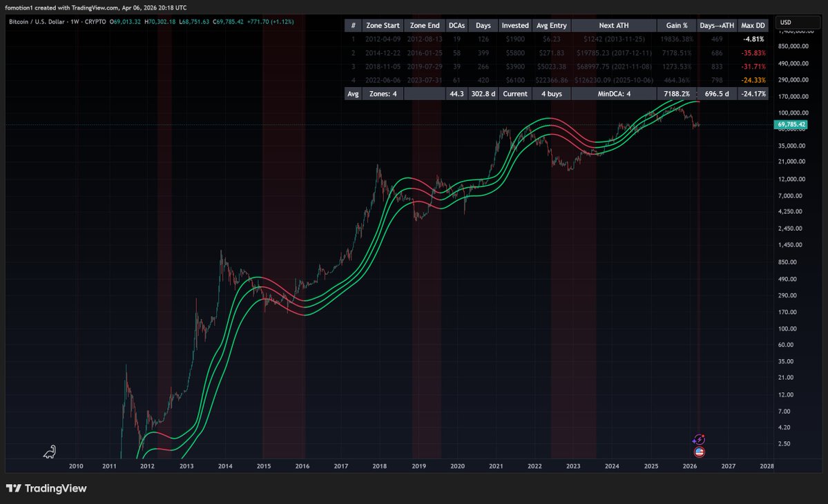Click the Zone End column header
The image size is (828, 504).
pyautogui.click(x=425, y=26)
